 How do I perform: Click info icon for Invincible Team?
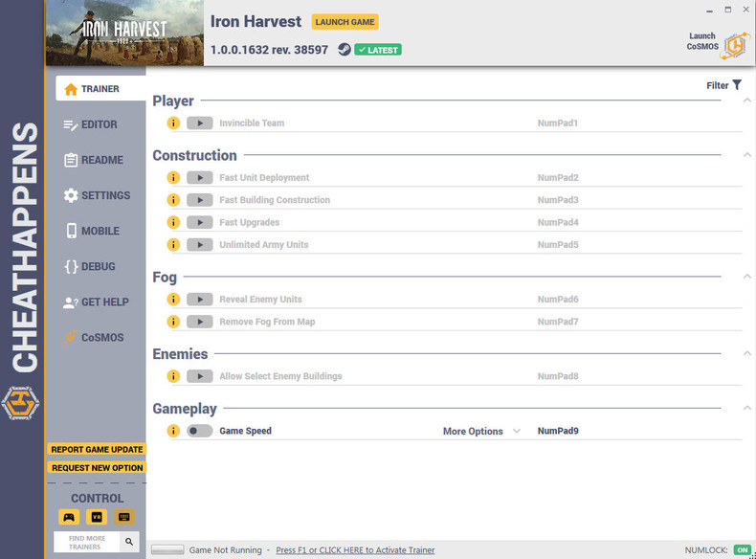[x=173, y=123]
